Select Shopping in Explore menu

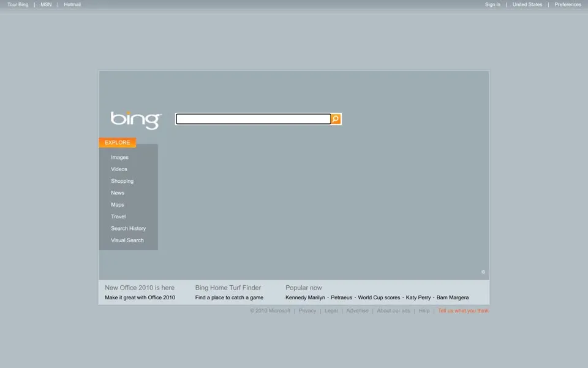[123, 181]
